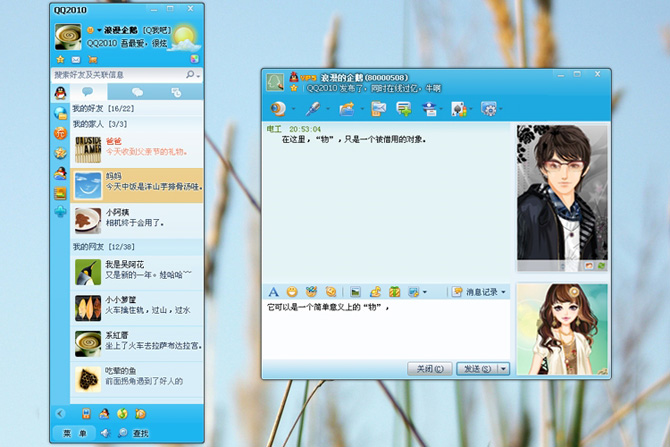Open the QZone star icon under the profile
The image size is (670, 447).
[60, 59]
